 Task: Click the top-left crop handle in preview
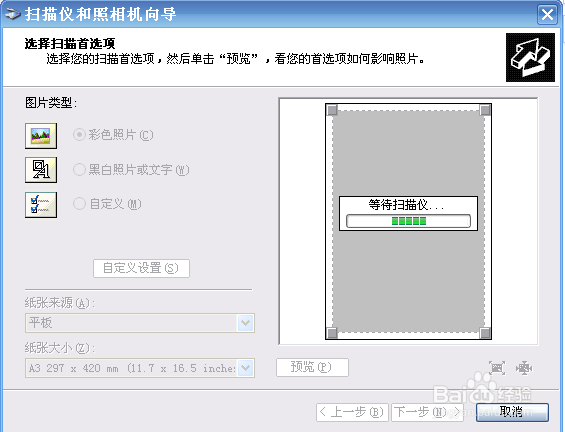[332, 110]
